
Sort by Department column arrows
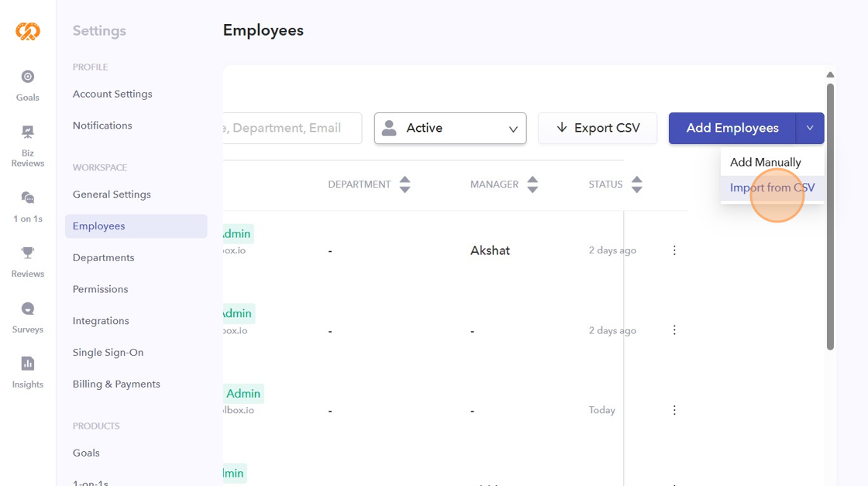[x=405, y=184]
